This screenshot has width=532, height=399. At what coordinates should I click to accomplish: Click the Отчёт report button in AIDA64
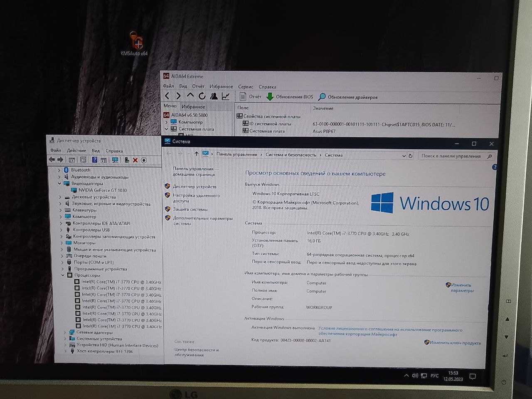(x=251, y=97)
